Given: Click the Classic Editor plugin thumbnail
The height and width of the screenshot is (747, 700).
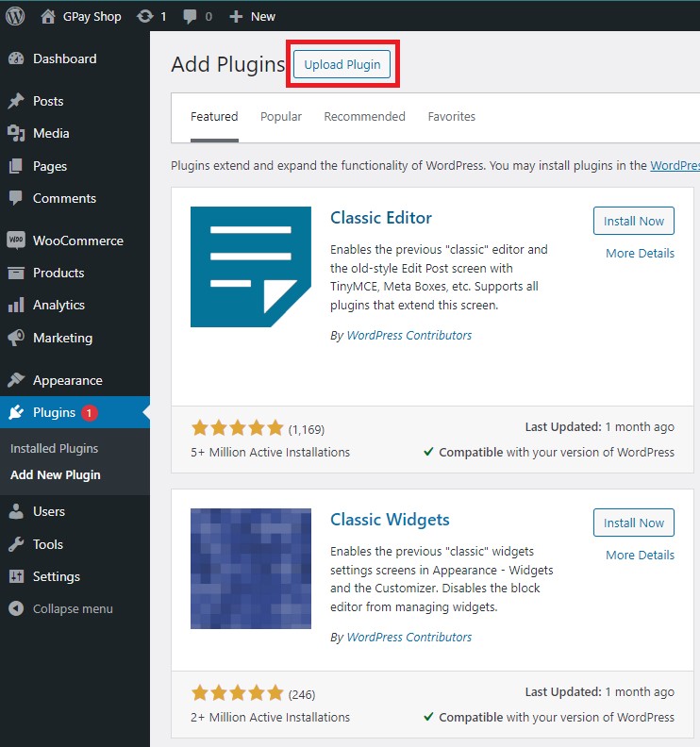Looking at the screenshot, I should 251,267.
